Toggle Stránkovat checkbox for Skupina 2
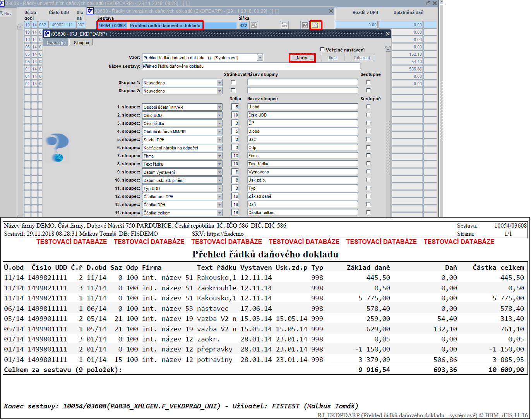This screenshot has height=420, width=531. [233, 91]
